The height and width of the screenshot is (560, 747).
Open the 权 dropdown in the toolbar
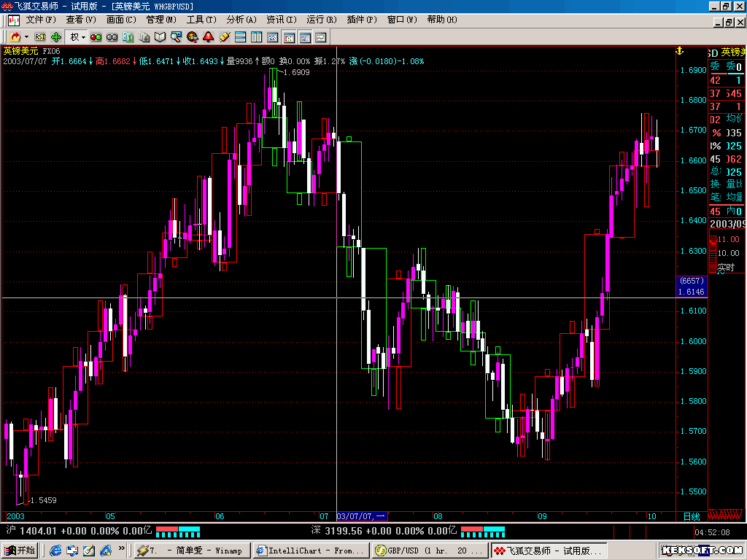[77, 37]
